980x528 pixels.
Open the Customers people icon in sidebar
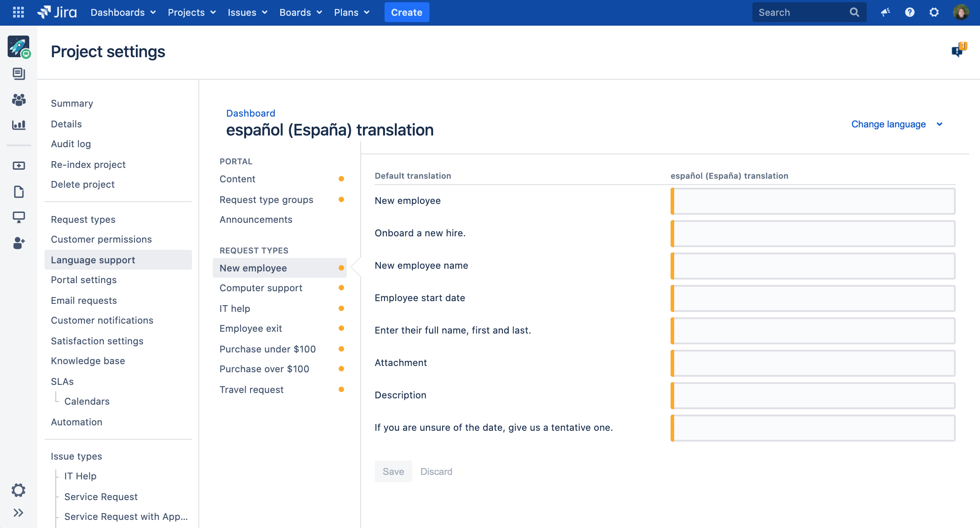[18, 99]
